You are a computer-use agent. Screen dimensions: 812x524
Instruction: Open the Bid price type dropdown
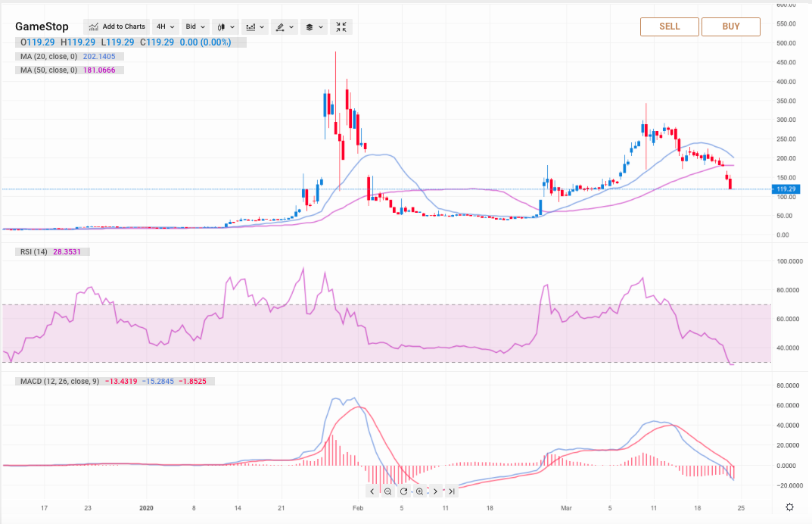point(195,27)
